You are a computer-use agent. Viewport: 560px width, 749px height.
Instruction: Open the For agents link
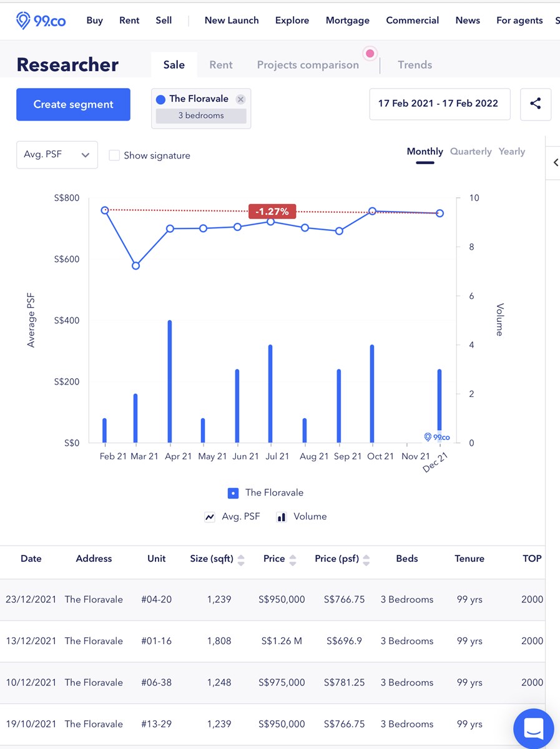519,21
